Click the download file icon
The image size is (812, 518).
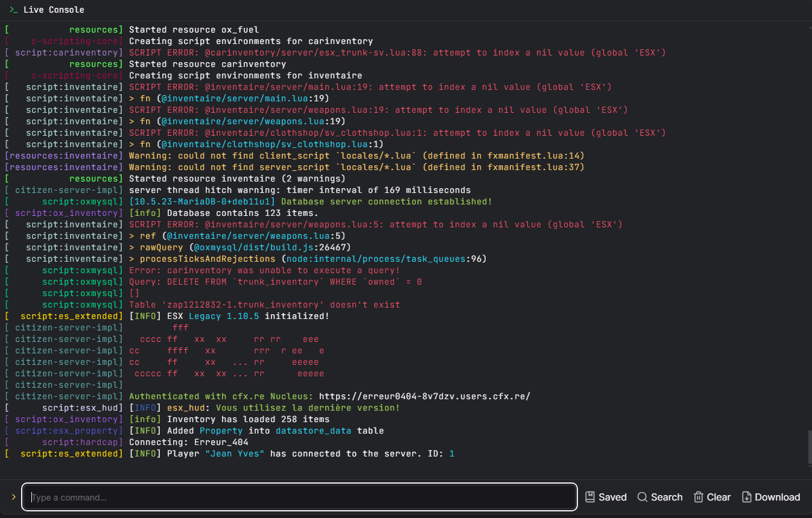[746, 497]
